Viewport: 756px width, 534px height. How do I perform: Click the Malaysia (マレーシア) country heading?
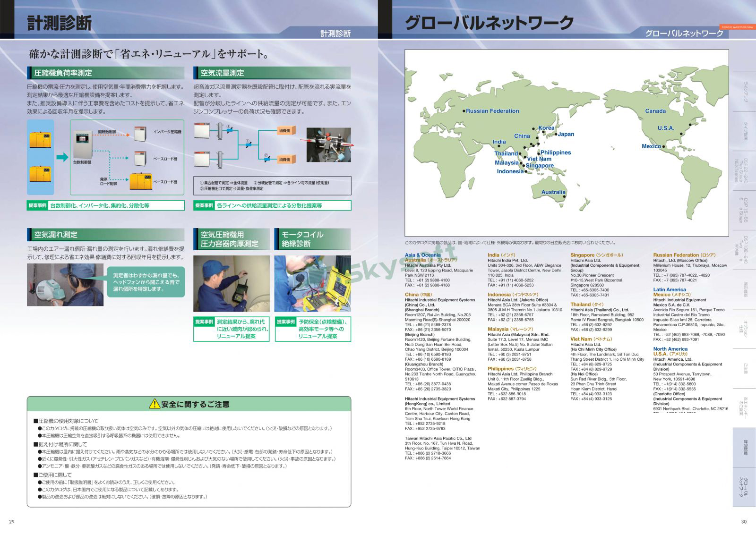tap(510, 329)
